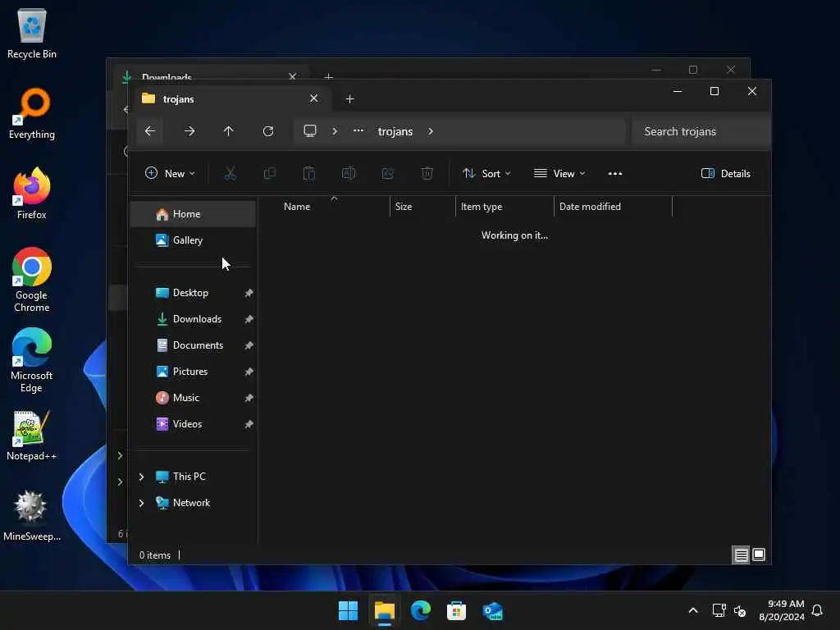This screenshot has height=630, width=840.
Task: Select the Microsoft Edge desktop shortcut
Action: tap(32, 360)
